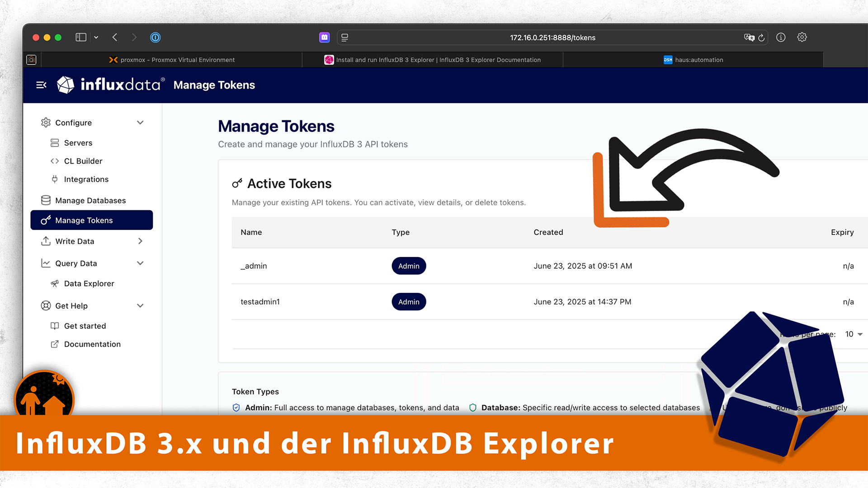868x488 pixels.
Task: Open the gear settings icon in Safari toolbar
Action: tap(802, 38)
